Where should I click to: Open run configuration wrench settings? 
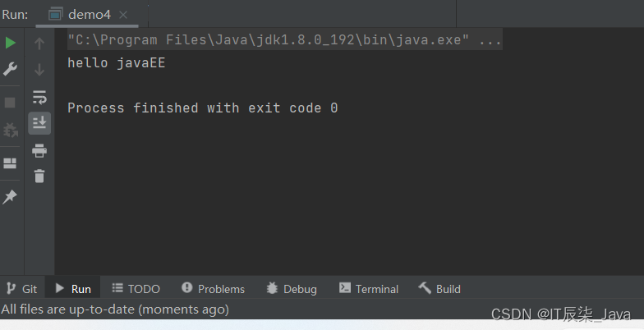pyautogui.click(x=11, y=69)
